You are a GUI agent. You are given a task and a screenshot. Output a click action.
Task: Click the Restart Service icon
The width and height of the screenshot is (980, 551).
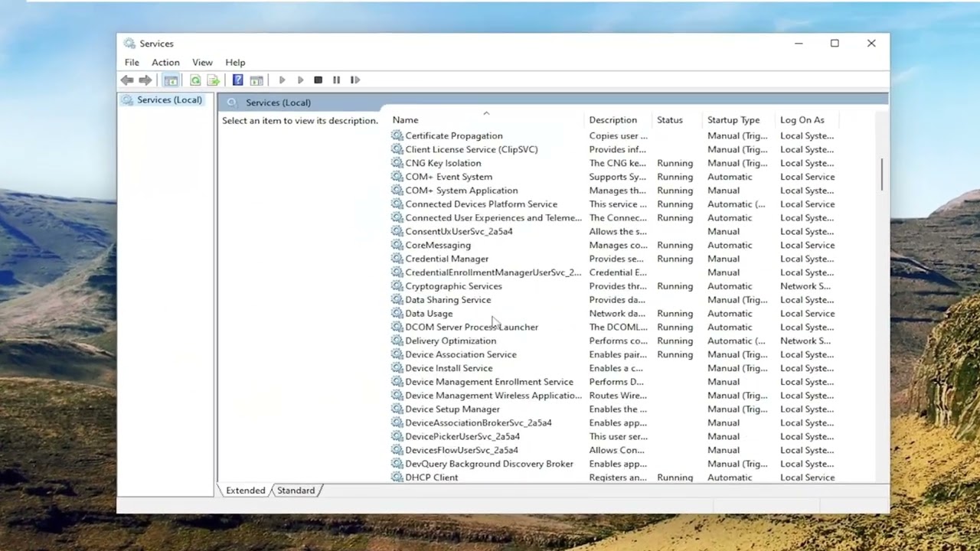coord(354,80)
